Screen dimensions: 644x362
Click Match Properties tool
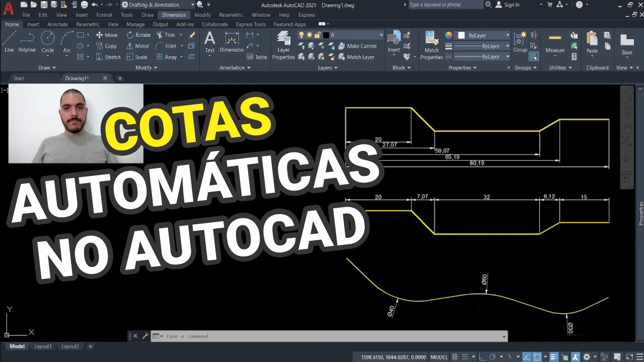click(x=432, y=45)
